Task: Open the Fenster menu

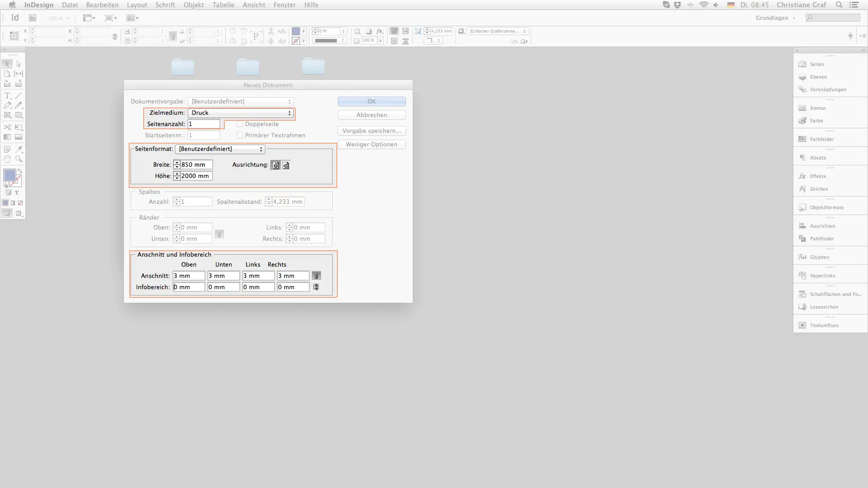Action: (284, 5)
